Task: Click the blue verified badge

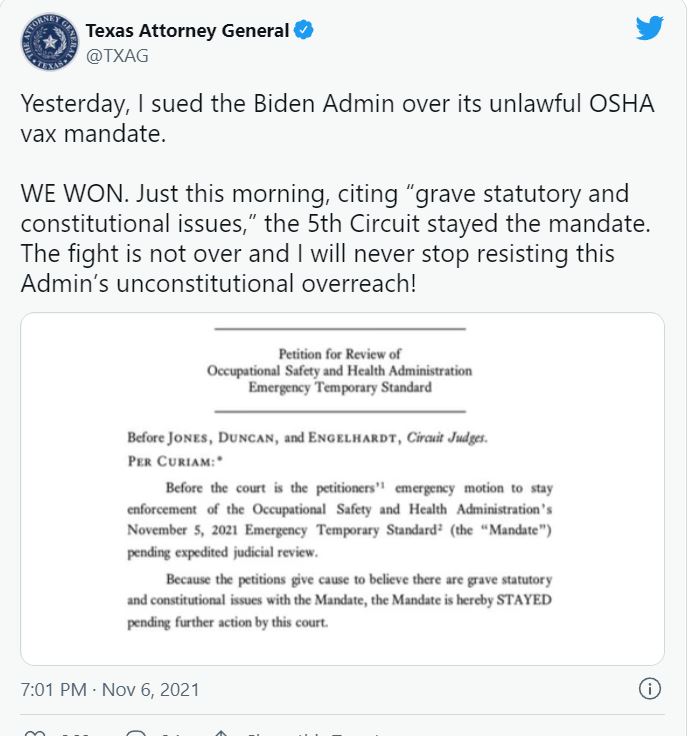Action: [304, 31]
